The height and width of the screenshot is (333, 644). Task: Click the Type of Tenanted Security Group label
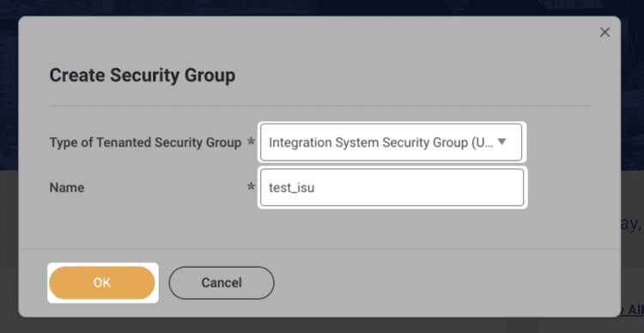tap(145, 142)
